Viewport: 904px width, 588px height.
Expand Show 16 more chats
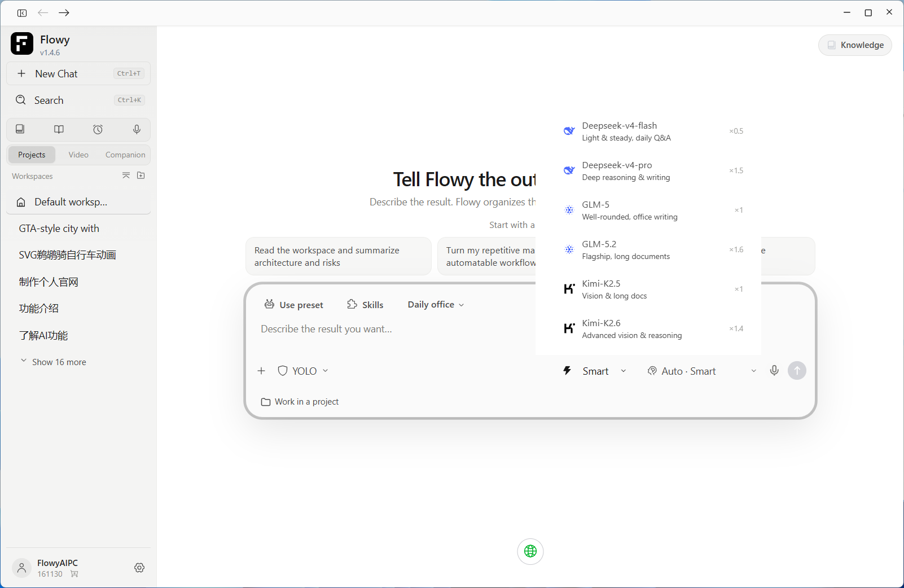[54, 362]
